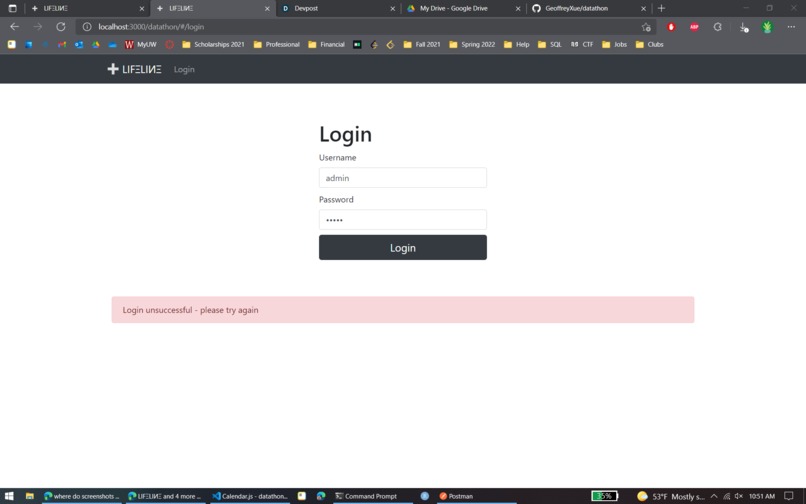Open the tab actions menu icon
The image size is (806, 504).
(x=12, y=8)
